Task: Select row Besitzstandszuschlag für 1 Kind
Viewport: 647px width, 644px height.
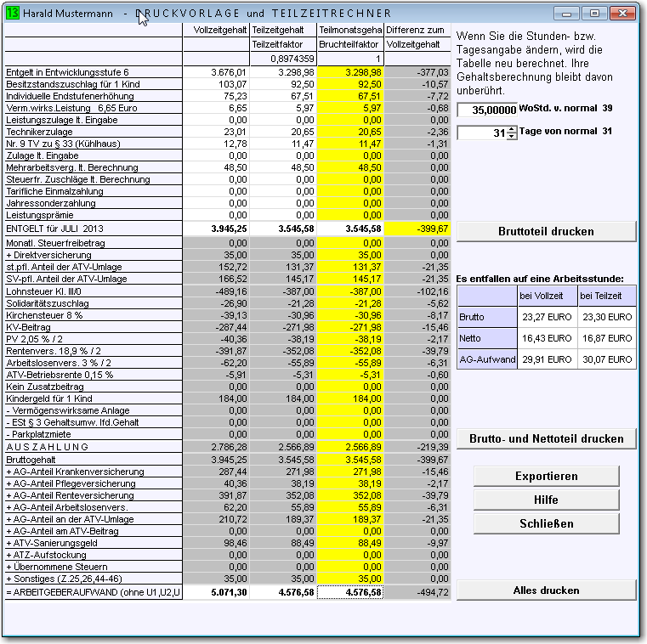Action: click(x=94, y=84)
